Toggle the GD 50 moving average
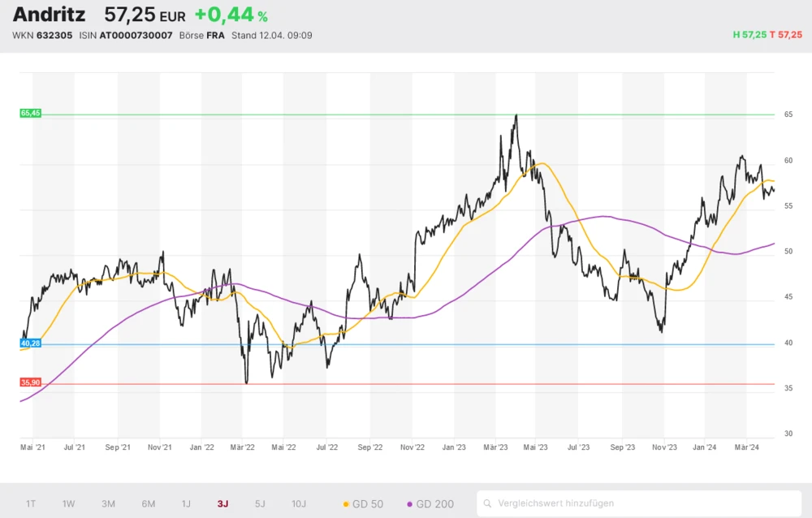The width and height of the screenshot is (812, 518). 365,503
